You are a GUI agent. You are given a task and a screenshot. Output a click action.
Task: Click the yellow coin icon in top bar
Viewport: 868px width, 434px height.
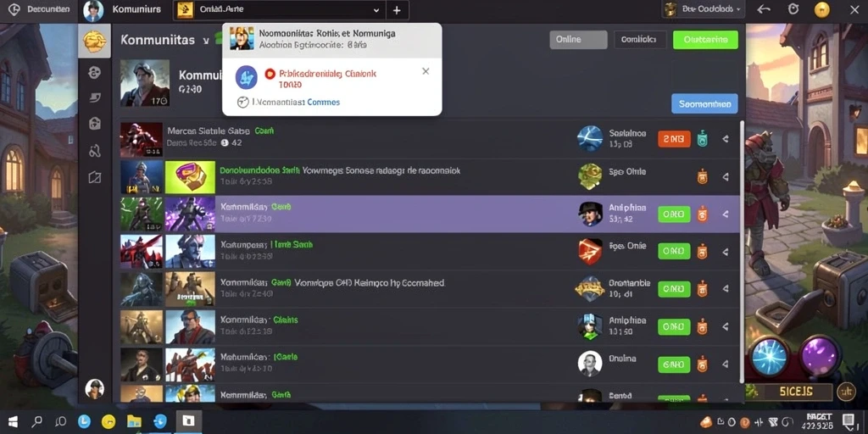pyautogui.click(x=822, y=9)
